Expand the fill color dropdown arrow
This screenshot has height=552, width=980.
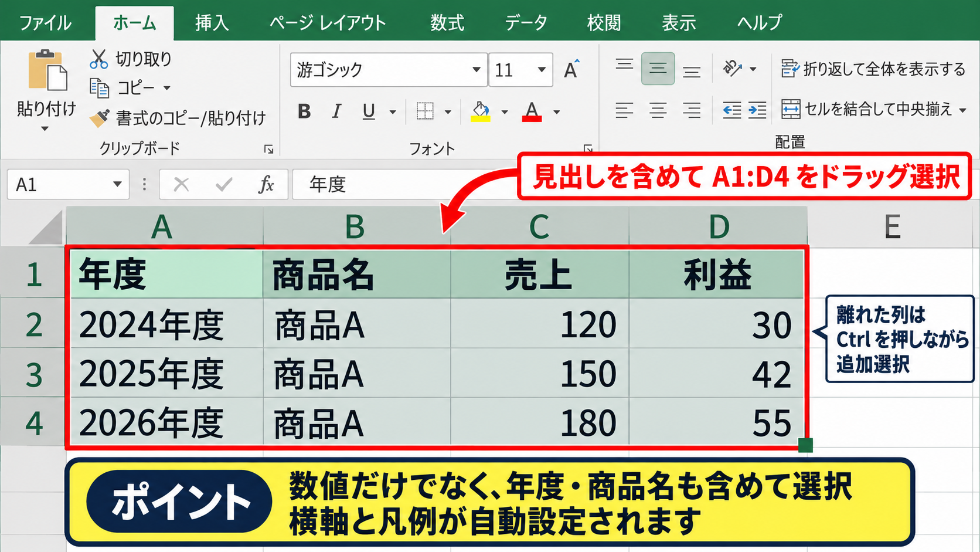click(x=505, y=111)
